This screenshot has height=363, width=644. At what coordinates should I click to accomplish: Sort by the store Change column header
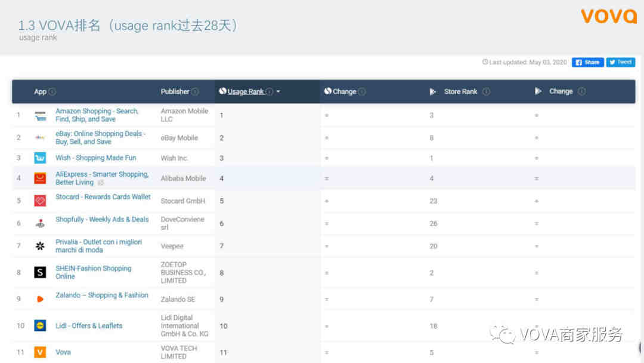[x=561, y=91]
